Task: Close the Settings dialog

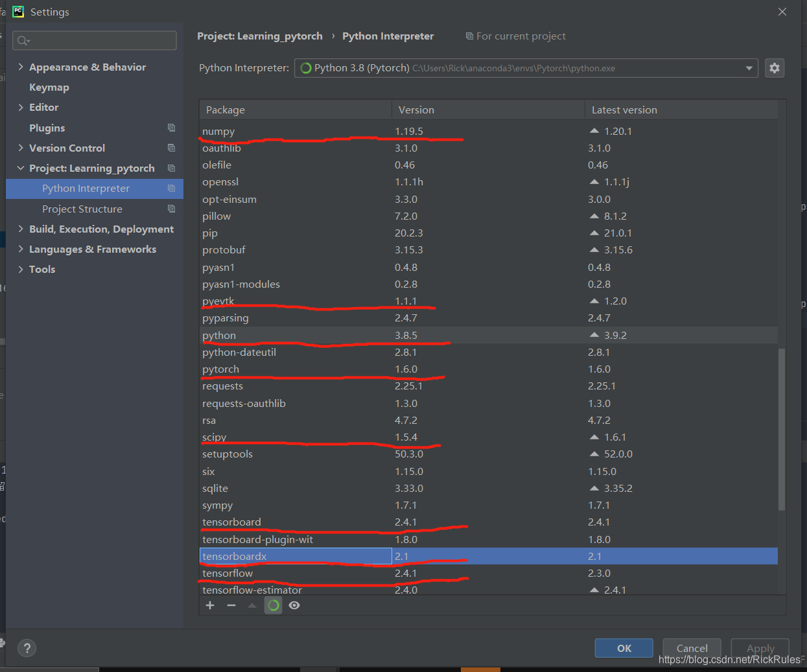Action: 782,12
